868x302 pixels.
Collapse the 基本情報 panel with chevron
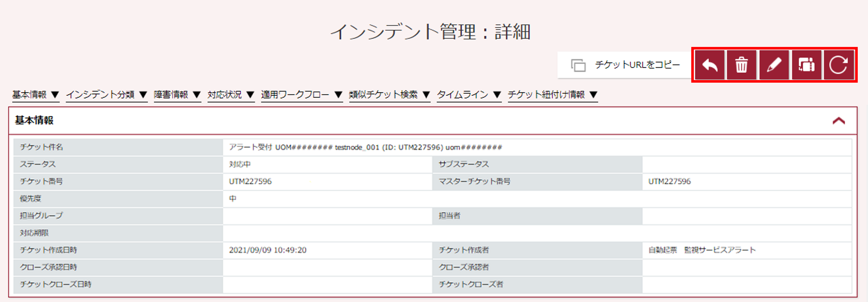[839, 121]
